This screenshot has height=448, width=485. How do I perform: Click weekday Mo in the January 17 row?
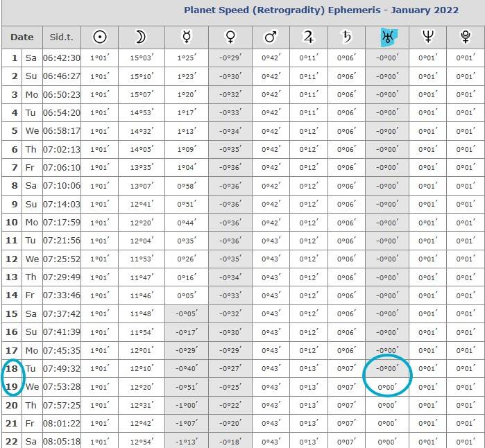32,350
